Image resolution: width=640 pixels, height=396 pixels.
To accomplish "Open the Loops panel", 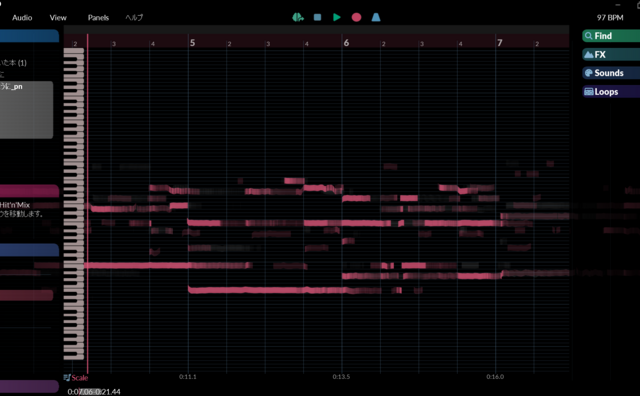I will tap(611, 91).
